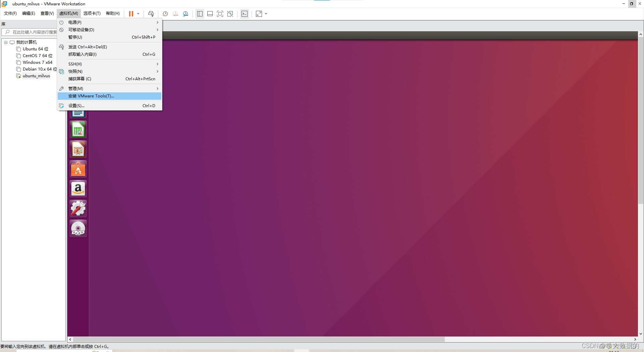Open the power options dropdown arrow beside pause
The image size is (644, 352).
(138, 14)
